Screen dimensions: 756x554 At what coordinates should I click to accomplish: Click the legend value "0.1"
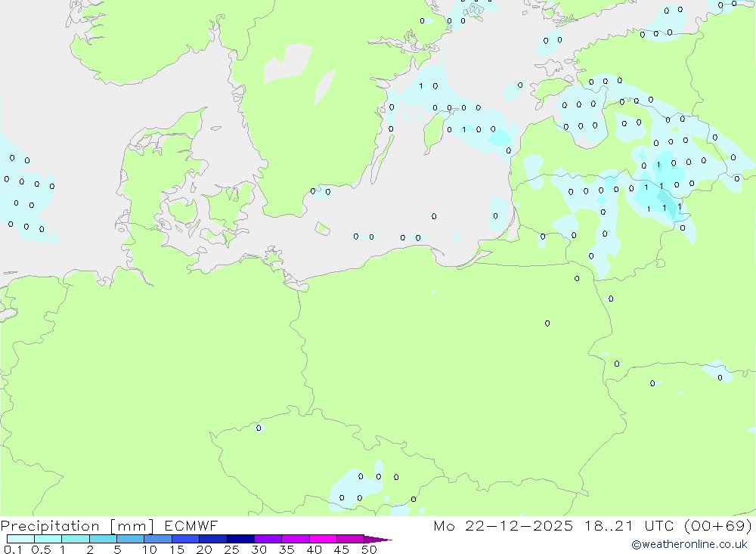pos(13,549)
